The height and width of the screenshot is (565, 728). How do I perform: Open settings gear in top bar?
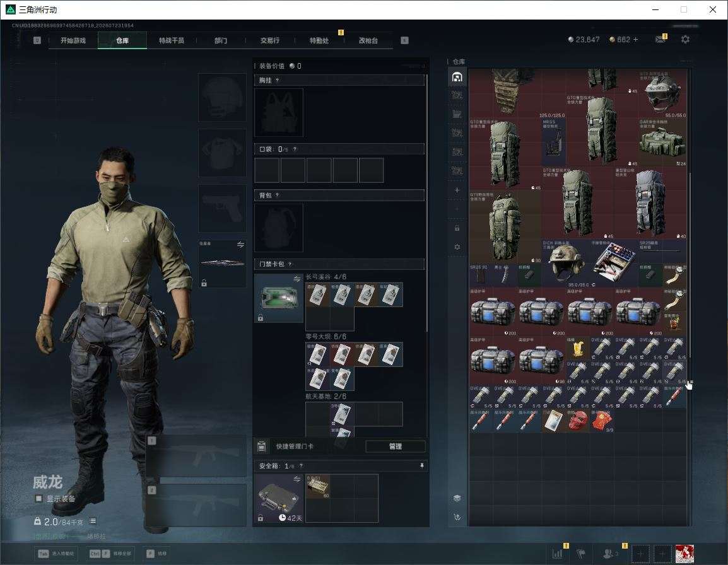(x=685, y=40)
